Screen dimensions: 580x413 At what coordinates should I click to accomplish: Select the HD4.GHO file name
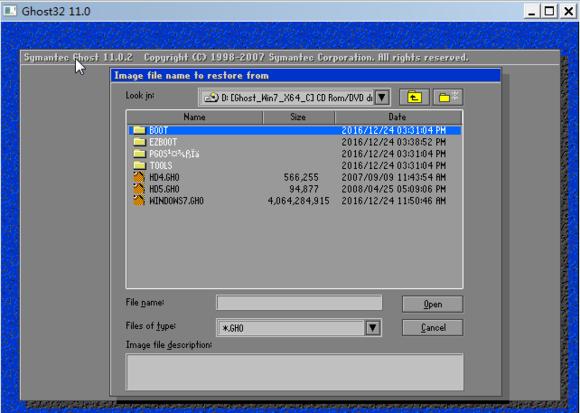click(x=164, y=177)
